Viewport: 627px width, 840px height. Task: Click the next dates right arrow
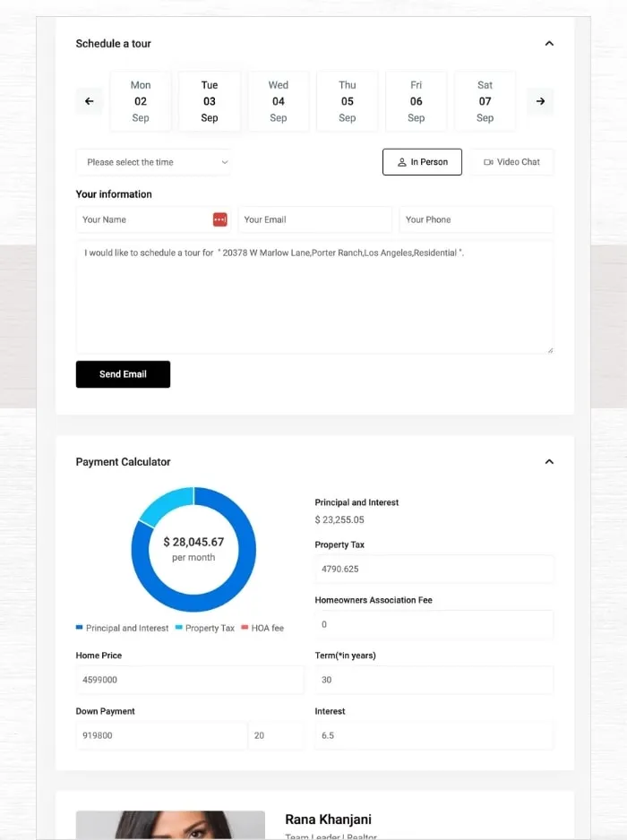(x=540, y=101)
